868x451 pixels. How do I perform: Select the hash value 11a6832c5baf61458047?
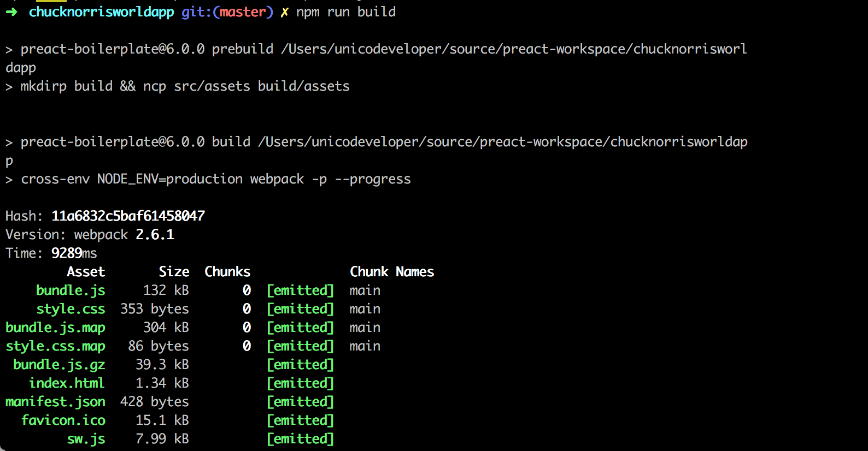128,216
